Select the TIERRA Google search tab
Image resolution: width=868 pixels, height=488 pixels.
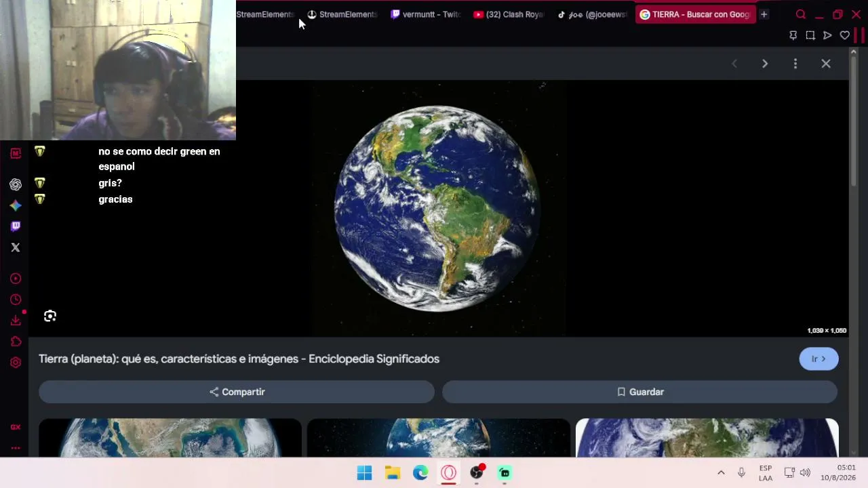click(x=695, y=14)
